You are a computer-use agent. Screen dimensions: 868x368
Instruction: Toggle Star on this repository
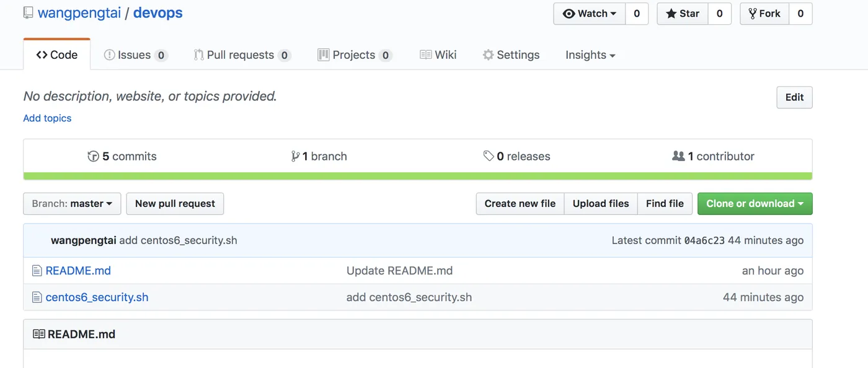pos(682,14)
